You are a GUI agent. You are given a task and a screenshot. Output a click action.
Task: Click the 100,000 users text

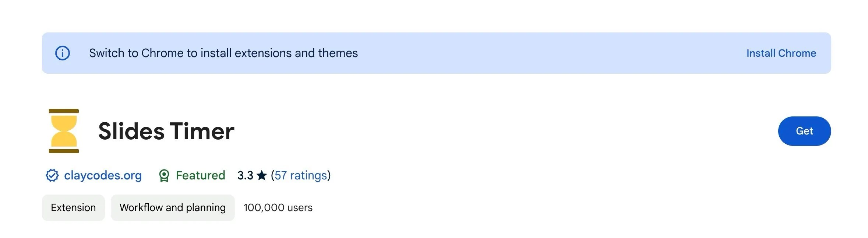[x=278, y=207]
